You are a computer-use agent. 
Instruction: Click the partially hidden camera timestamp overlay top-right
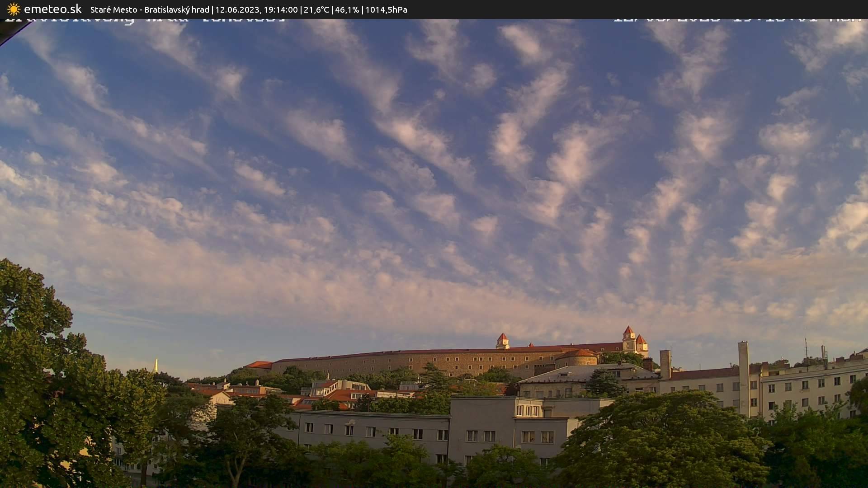tap(737, 20)
